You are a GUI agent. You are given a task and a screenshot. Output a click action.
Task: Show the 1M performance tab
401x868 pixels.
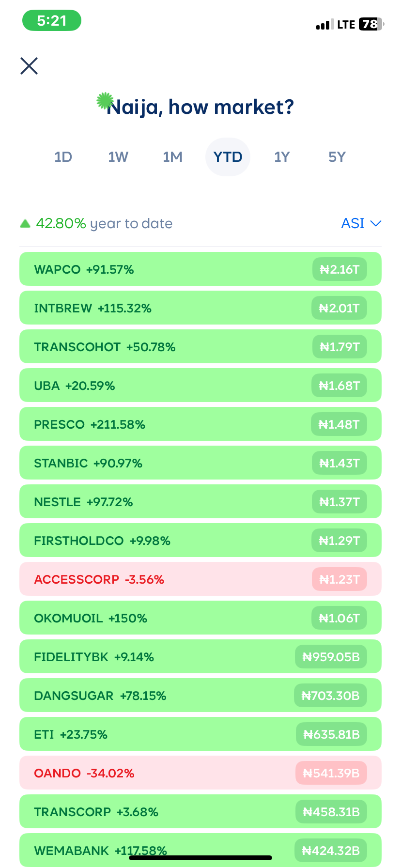pyautogui.click(x=172, y=157)
